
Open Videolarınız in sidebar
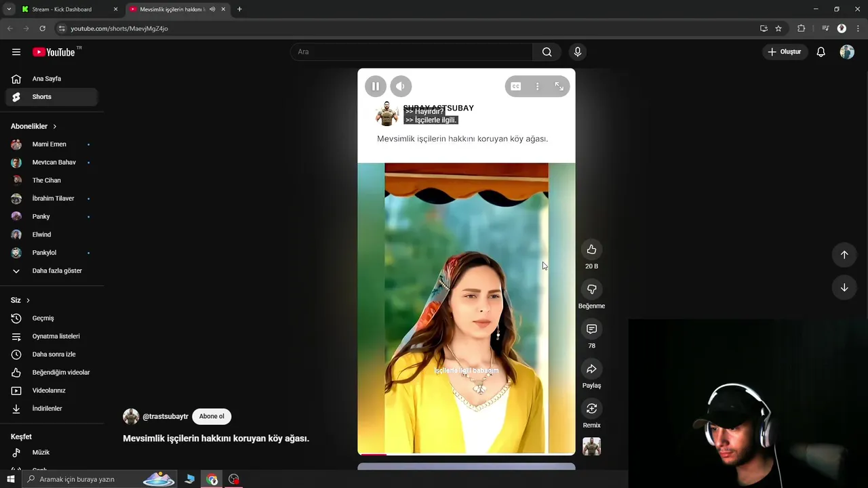click(52, 390)
